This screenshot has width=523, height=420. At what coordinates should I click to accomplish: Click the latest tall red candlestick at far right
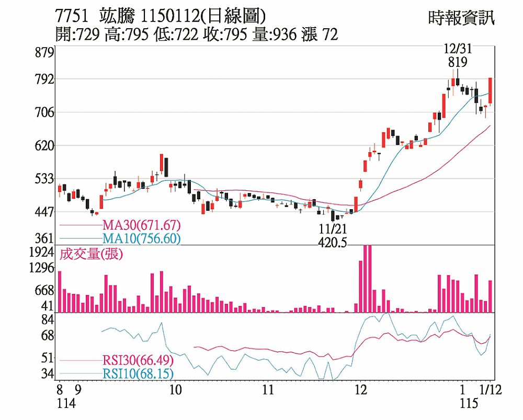click(x=490, y=91)
